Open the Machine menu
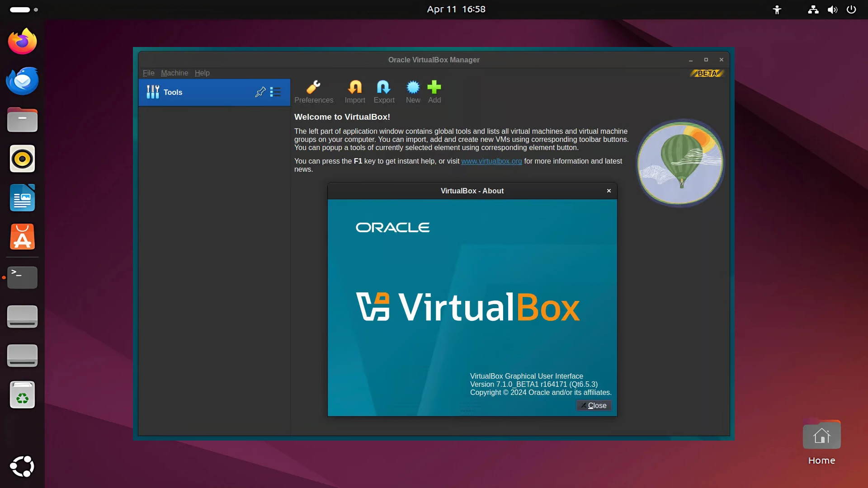Viewport: 868px width, 488px height. pos(174,73)
